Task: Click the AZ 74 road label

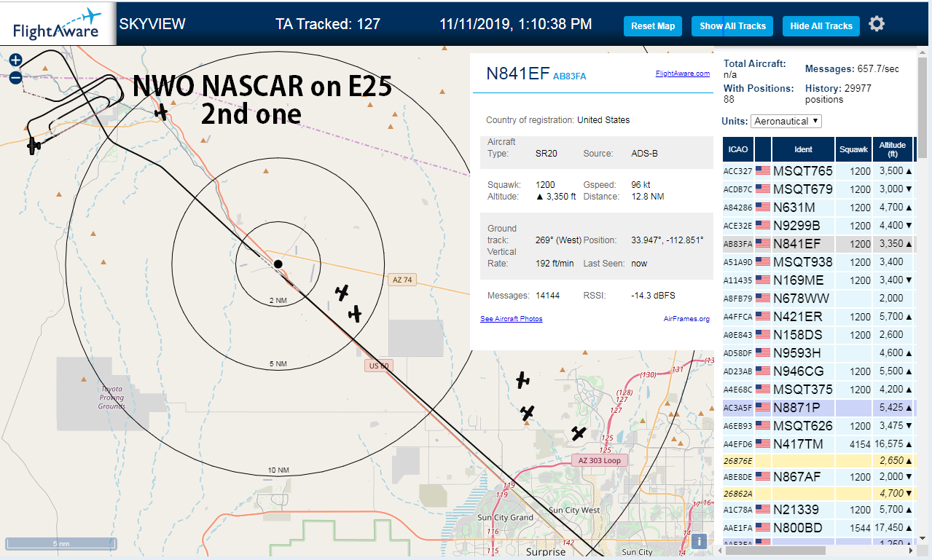Action: pyautogui.click(x=402, y=280)
